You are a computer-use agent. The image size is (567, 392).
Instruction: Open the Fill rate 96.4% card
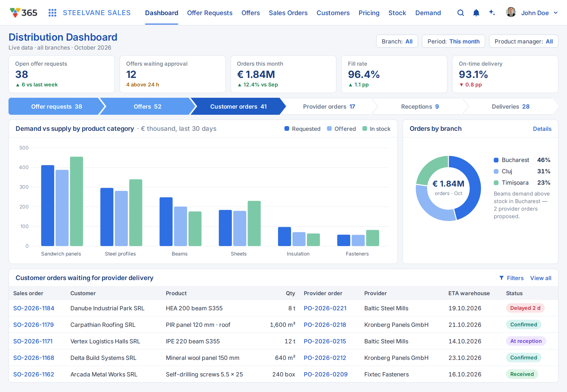(x=394, y=74)
